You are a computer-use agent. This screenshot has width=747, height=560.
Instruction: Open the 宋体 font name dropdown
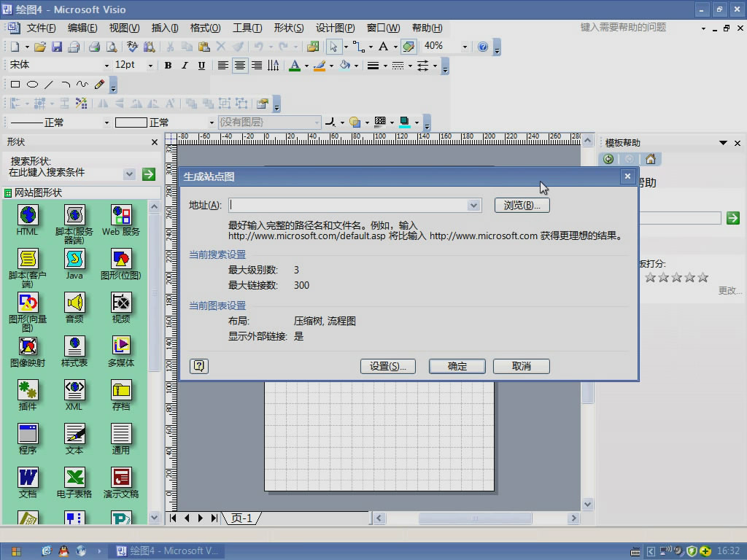click(x=107, y=66)
